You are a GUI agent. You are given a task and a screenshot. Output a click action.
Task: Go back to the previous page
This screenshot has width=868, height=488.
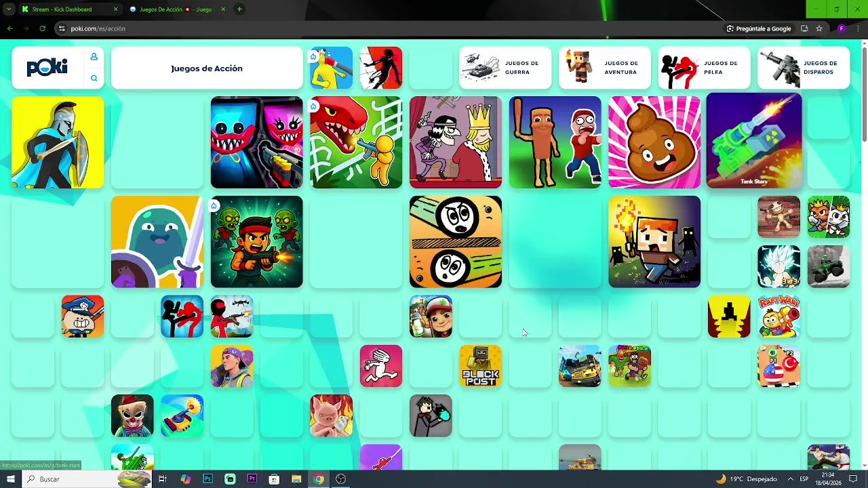[x=9, y=28]
